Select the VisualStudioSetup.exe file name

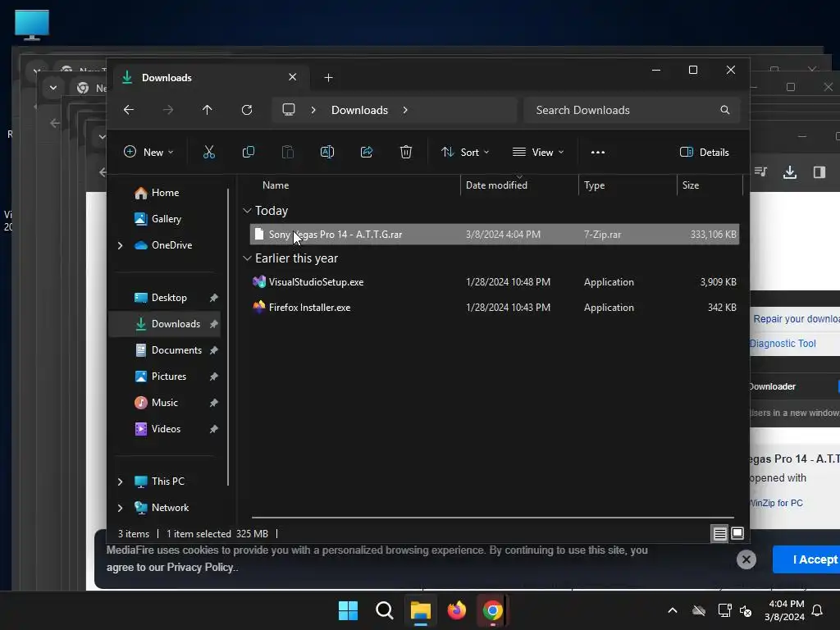[316, 282]
